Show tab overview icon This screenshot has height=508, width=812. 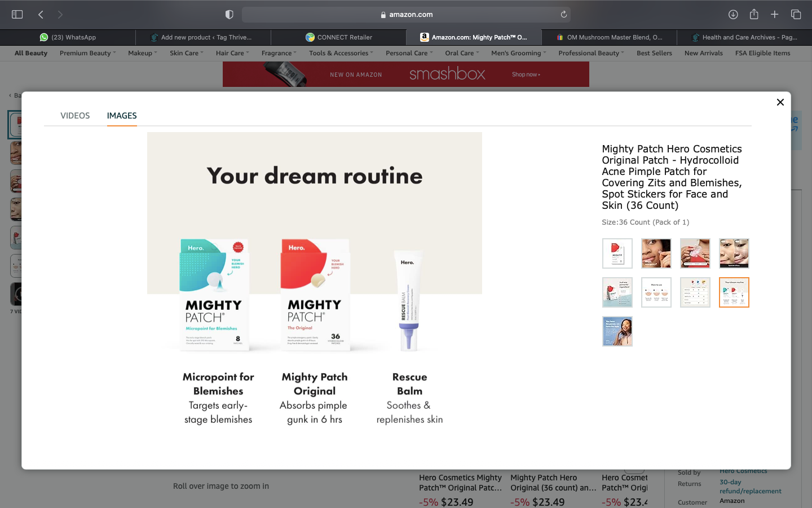[x=796, y=14]
